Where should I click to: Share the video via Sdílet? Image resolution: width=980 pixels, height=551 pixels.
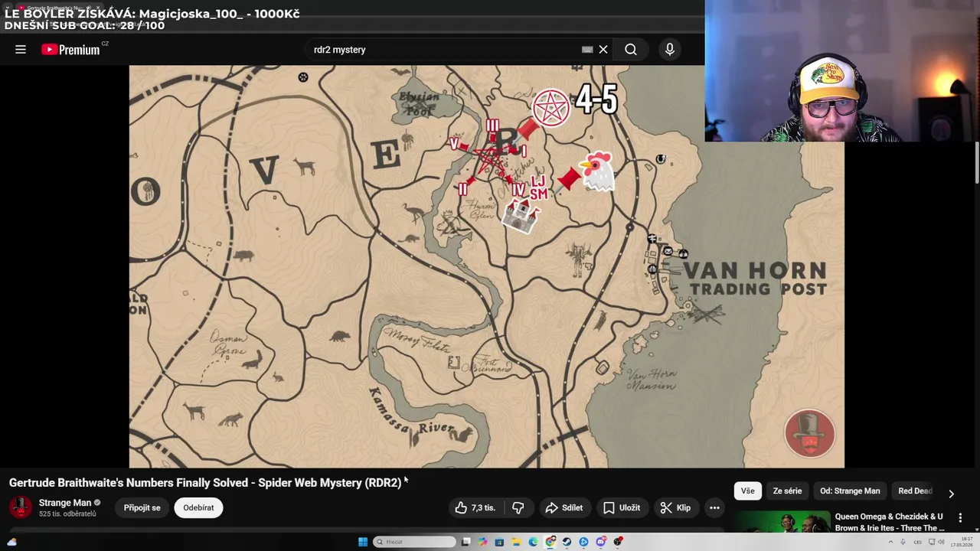564,507
